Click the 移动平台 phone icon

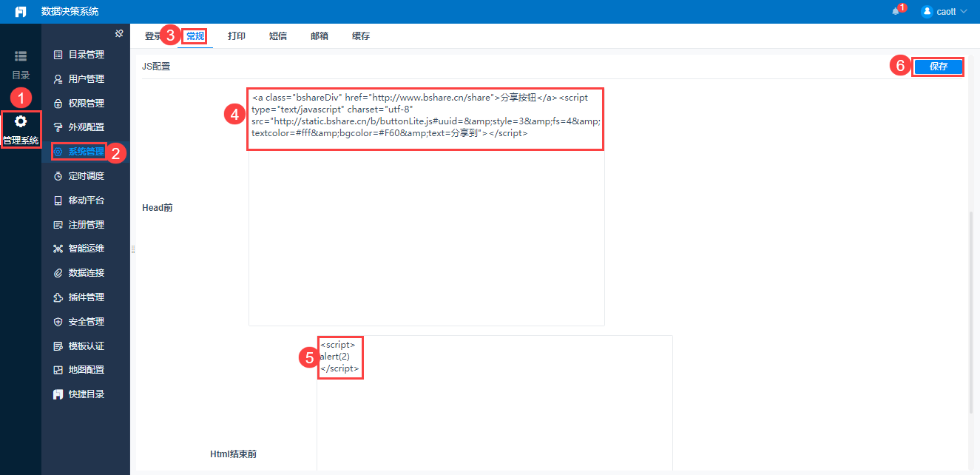pyautogui.click(x=58, y=201)
